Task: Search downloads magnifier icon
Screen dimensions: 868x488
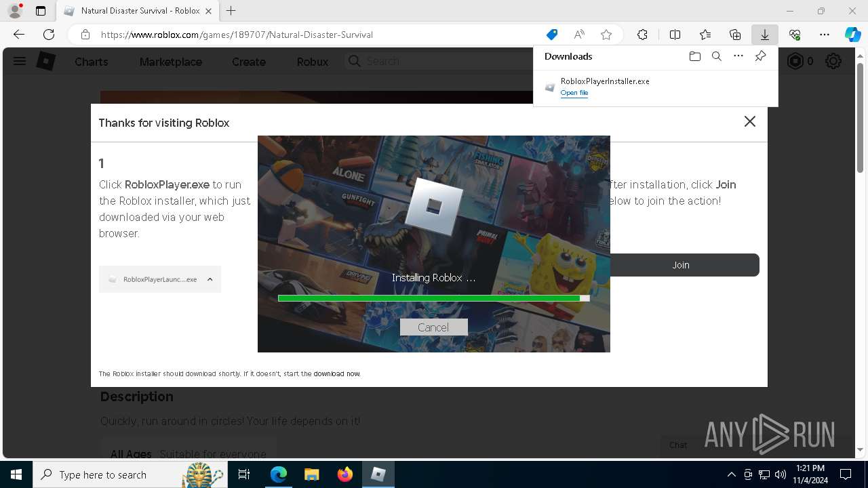Action: click(717, 56)
